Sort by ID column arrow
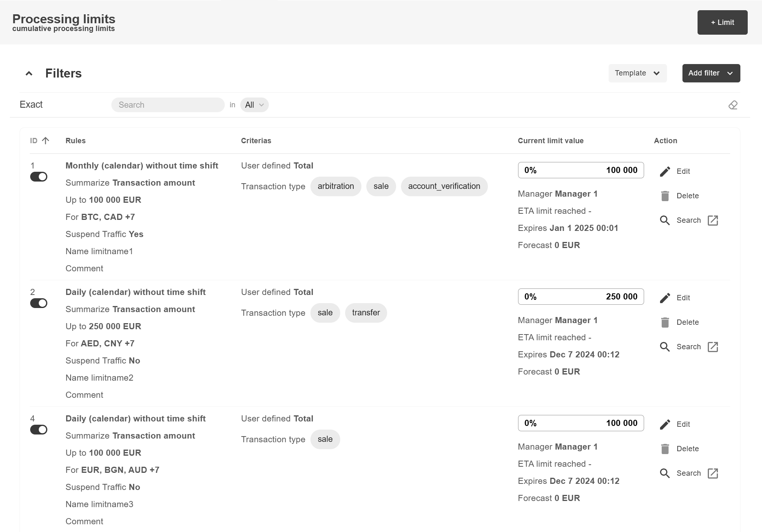 [x=45, y=141]
